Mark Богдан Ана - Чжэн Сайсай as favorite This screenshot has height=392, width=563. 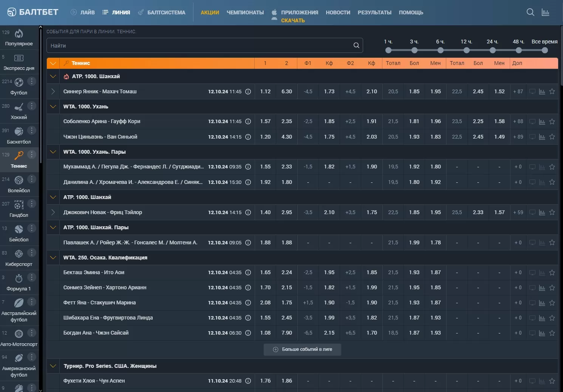pyautogui.click(x=552, y=333)
